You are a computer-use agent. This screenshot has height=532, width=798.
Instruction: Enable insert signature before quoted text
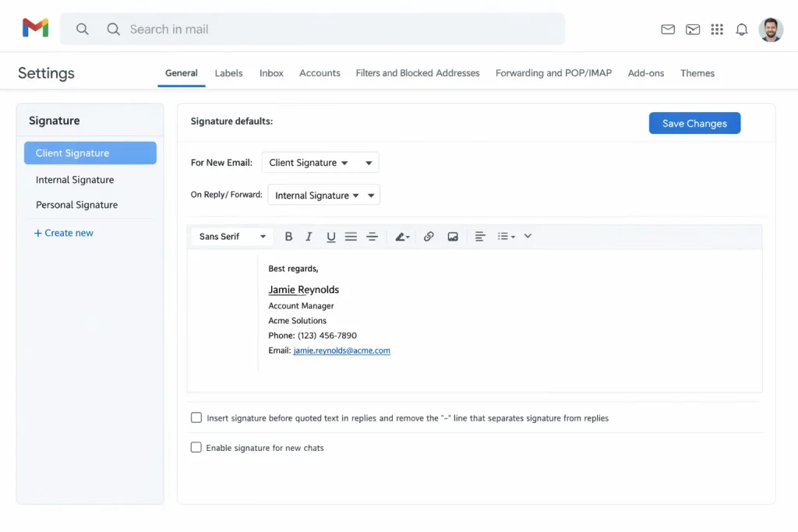coord(196,417)
